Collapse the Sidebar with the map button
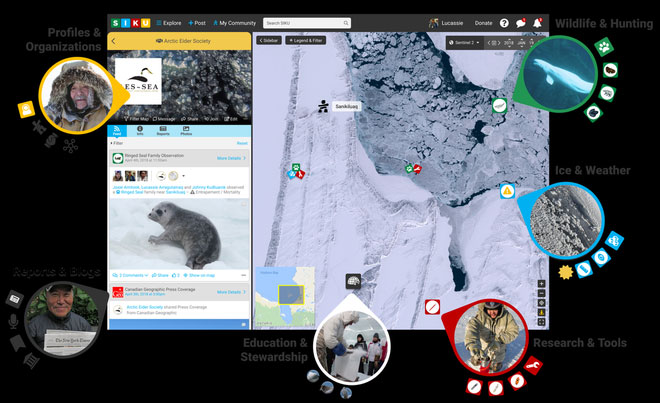 click(269, 40)
